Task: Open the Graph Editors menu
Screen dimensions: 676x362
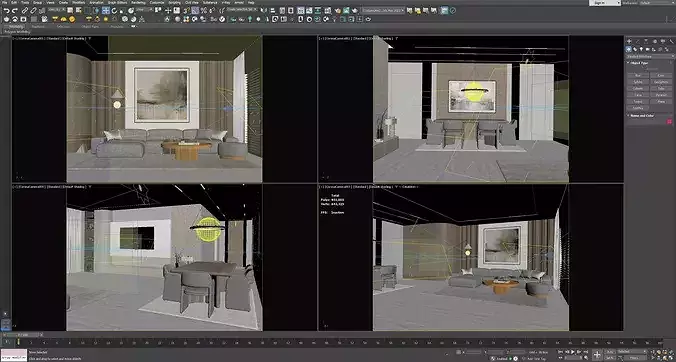Action: (x=117, y=3)
